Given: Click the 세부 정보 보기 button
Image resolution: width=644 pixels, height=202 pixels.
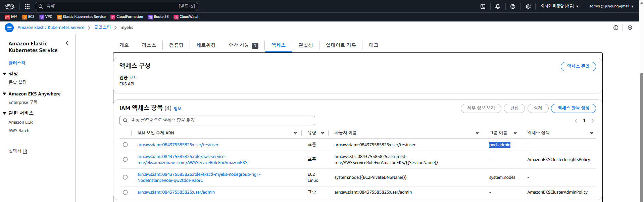Looking at the screenshot, I should pyautogui.click(x=481, y=108).
